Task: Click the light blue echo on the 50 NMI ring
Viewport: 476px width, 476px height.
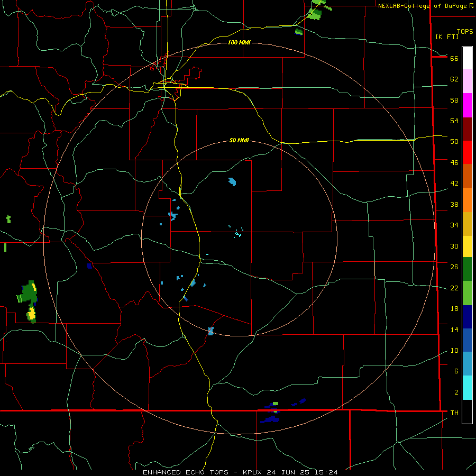Action: (x=210, y=331)
